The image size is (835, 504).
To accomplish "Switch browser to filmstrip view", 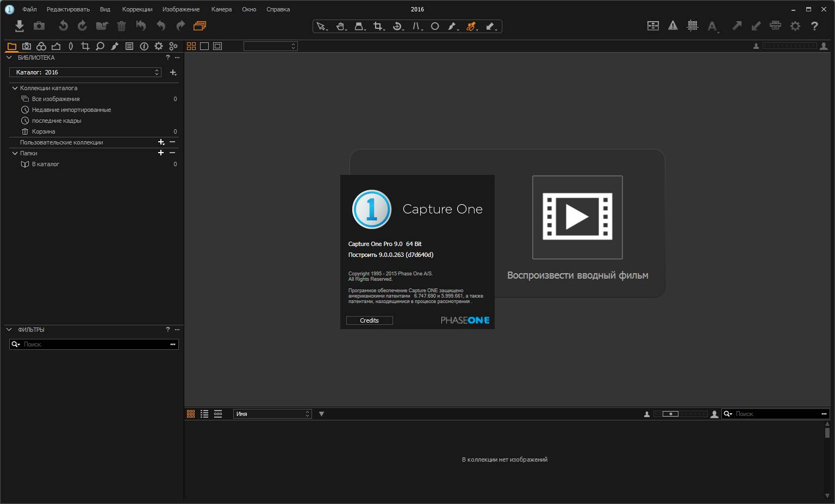I will click(218, 414).
